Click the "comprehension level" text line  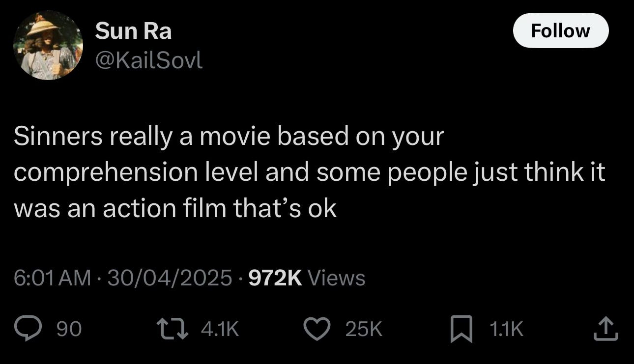tap(310, 172)
